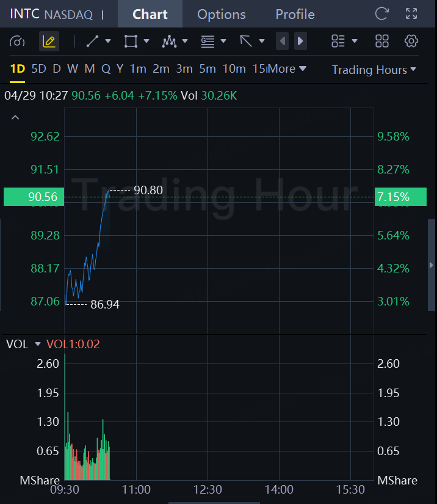This screenshot has width=437, height=504.
Task: Switch to the Profile tab
Action: pos(295,14)
